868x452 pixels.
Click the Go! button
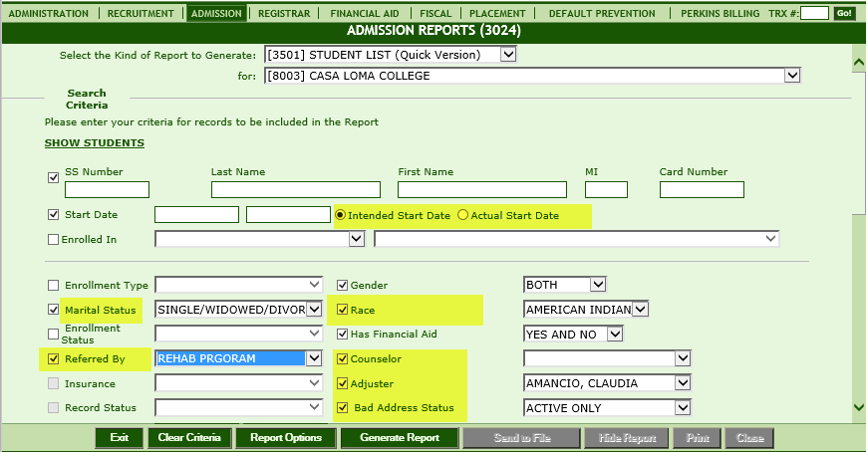[x=844, y=13]
